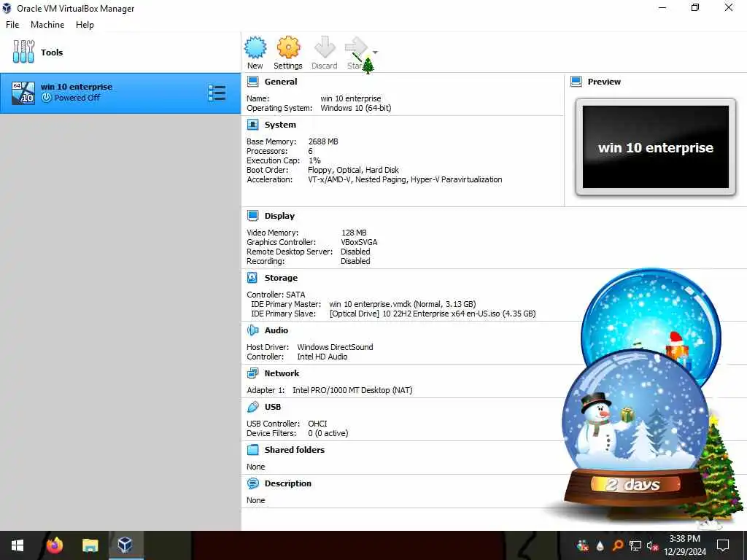Click the Audio section speaker icon
Viewport: 747px width, 560px height.
(252, 330)
